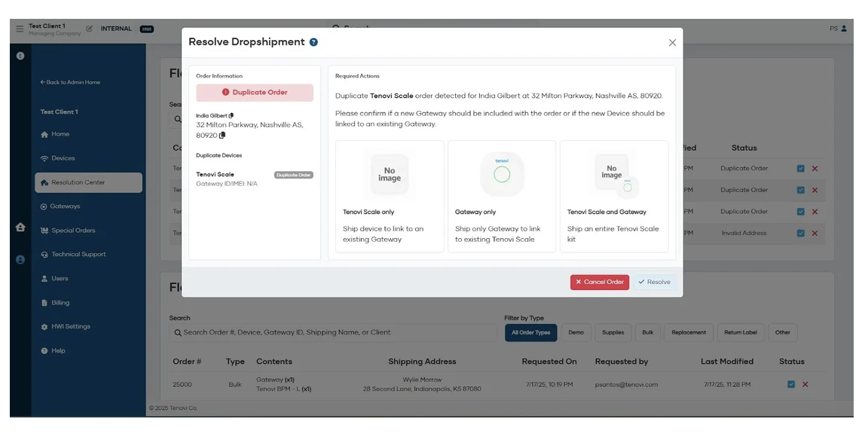Toggle checkbox on the Invalid Address row

pyautogui.click(x=800, y=233)
